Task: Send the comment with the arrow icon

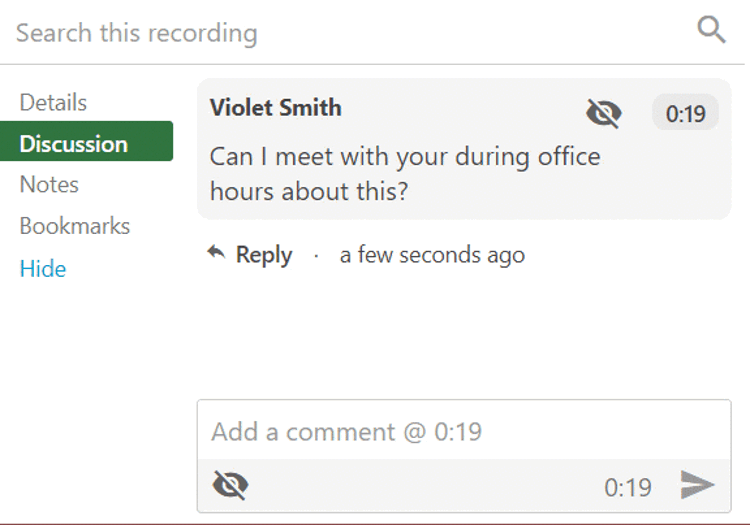Action: coord(697,486)
